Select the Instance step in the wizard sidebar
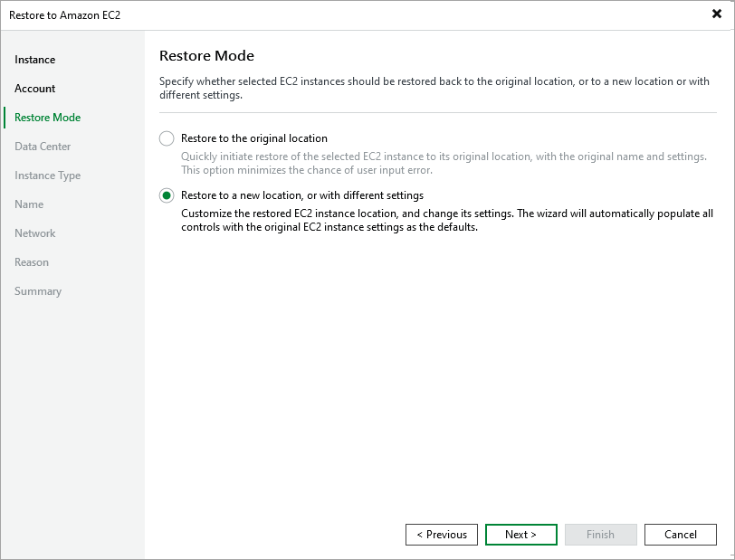The image size is (735, 560). pos(34,59)
